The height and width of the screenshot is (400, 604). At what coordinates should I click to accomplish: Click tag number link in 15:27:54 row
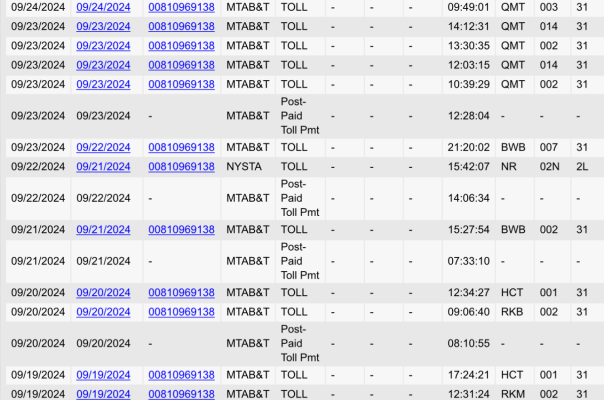point(181,229)
